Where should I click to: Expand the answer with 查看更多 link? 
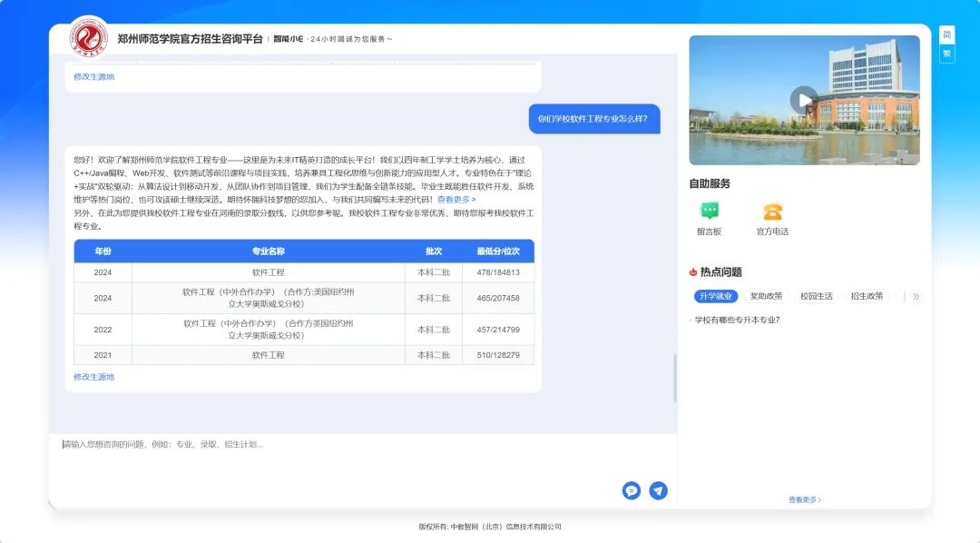tap(456, 200)
